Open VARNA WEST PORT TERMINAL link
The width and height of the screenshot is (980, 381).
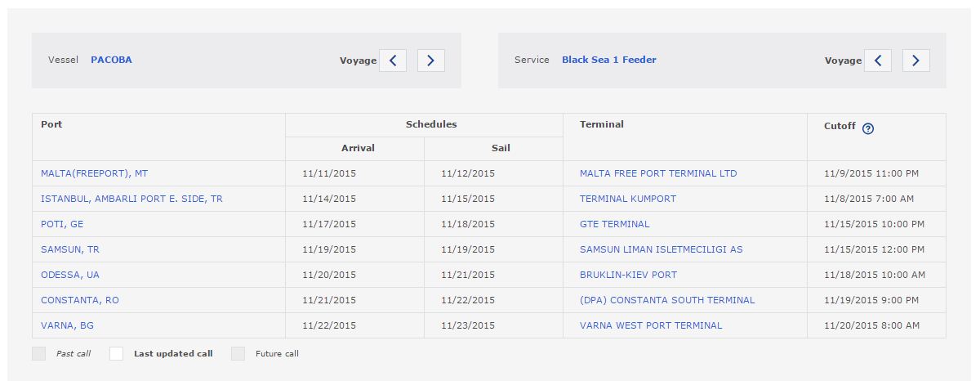point(650,325)
